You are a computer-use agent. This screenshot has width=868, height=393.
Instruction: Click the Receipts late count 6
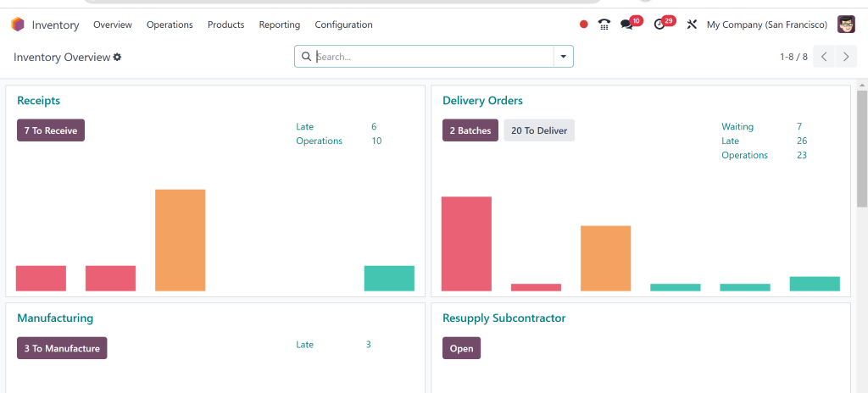coord(374,127)
